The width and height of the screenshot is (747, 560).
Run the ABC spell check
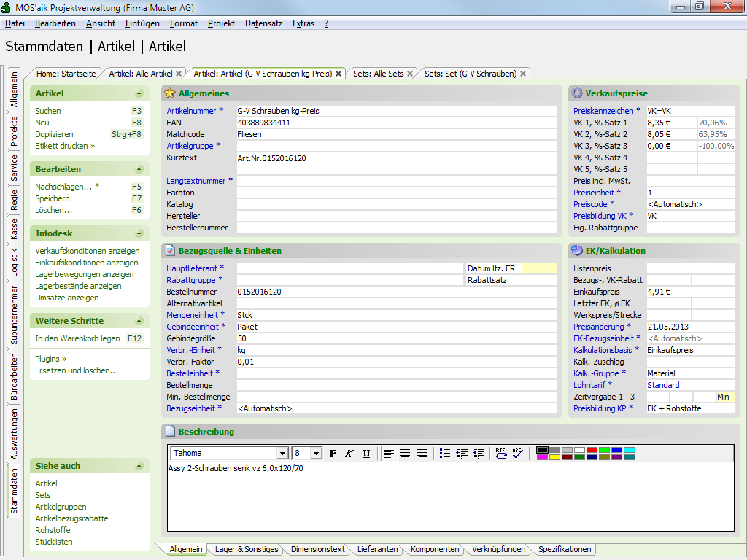pyautogui.click(x=517, y=454)
